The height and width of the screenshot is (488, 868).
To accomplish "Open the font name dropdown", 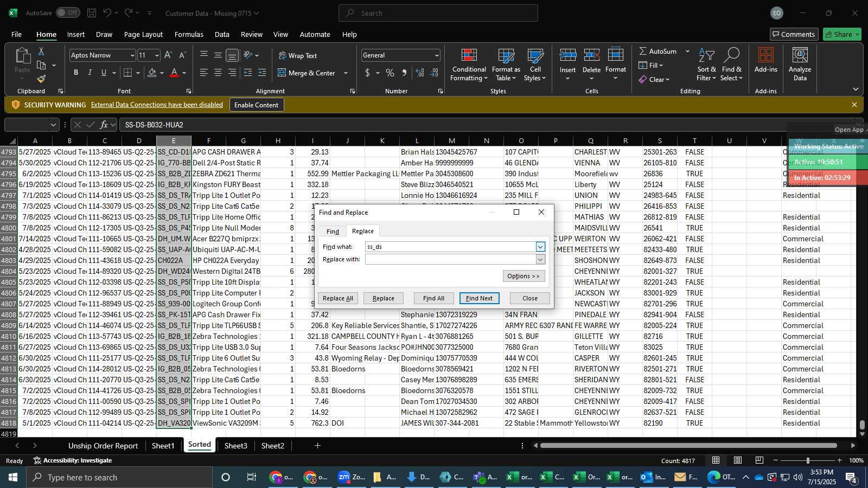I will (132, 55).
